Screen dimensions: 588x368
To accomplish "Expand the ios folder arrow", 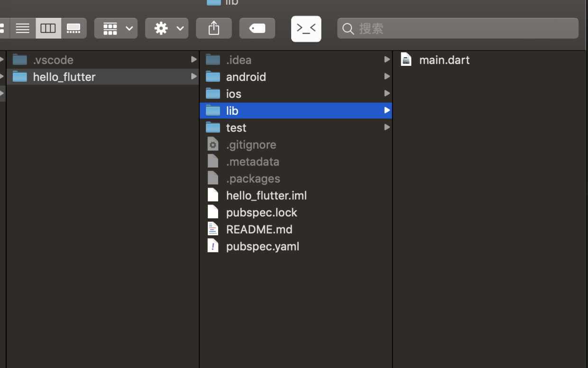I will pos(387,93).
